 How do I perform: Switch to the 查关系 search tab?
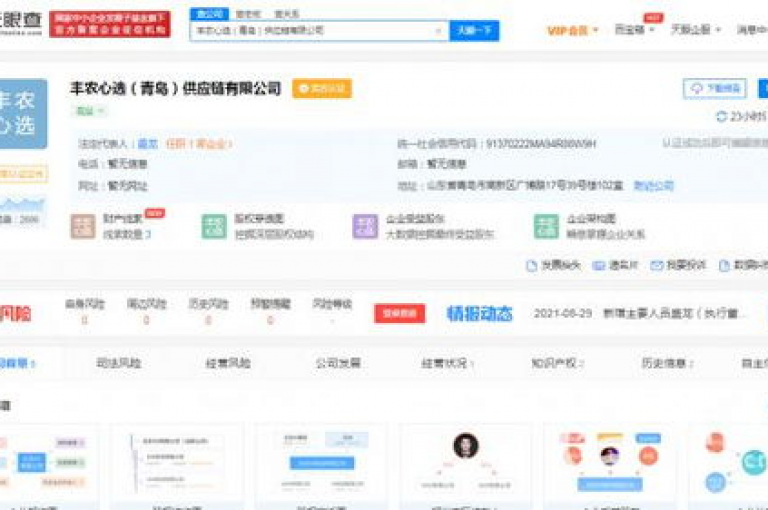pos(287,14)
